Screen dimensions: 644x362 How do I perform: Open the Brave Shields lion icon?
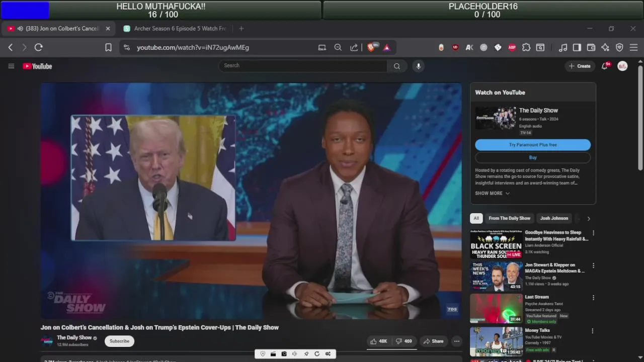pyautogui.click(x=371, y=47)
